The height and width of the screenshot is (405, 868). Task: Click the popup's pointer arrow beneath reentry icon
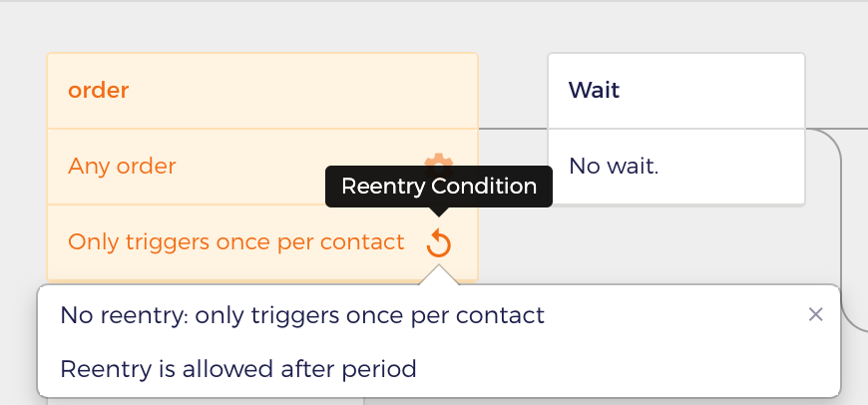pos(439,275)
